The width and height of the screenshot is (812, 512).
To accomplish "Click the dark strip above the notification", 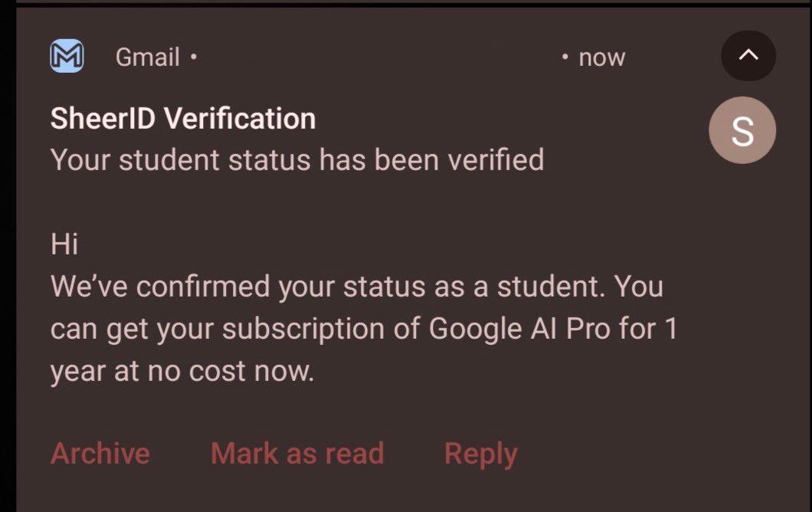I will click(x=406, y=3).
